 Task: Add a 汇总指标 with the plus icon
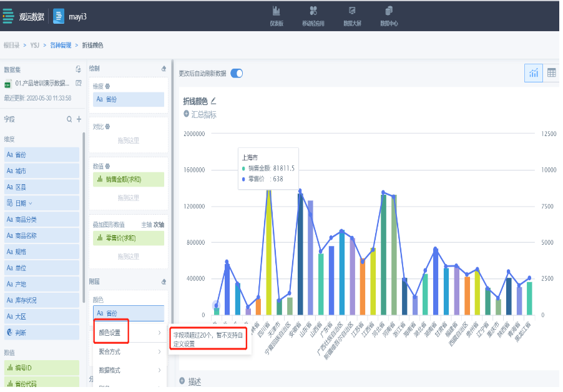186,114
